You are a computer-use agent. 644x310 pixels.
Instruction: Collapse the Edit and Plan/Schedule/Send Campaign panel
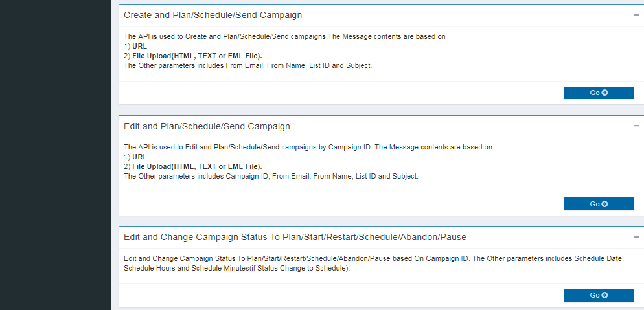[x=636, y=126]
